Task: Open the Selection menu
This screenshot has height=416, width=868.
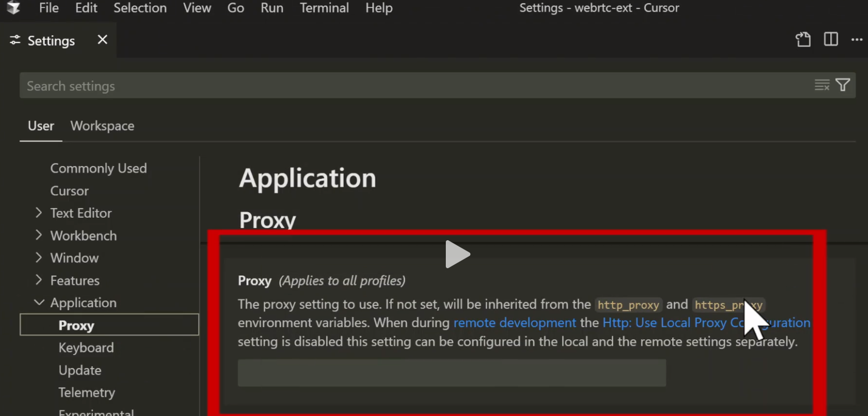Action: [140, 9]
